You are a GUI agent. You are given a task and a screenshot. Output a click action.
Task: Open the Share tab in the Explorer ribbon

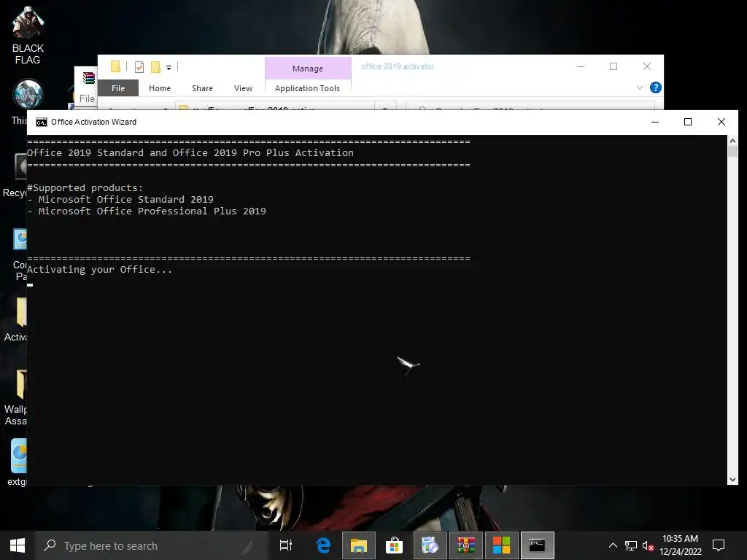pos(203,88)
